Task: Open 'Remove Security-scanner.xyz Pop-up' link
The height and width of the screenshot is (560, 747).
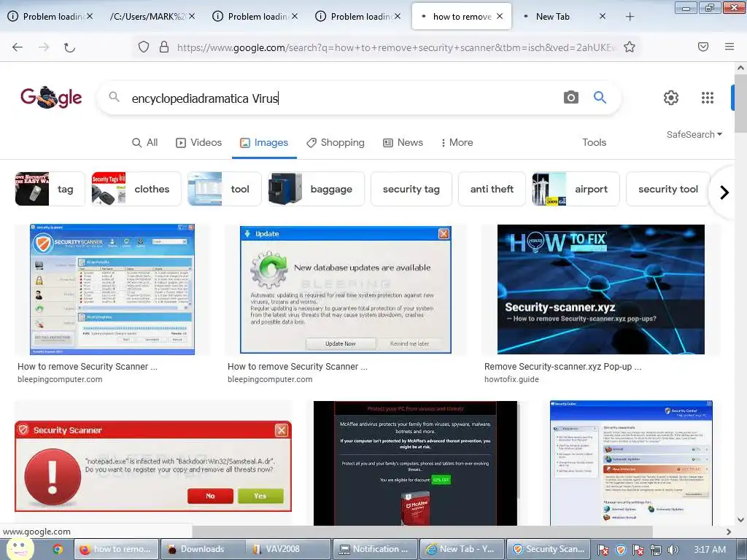Action: 562,367
